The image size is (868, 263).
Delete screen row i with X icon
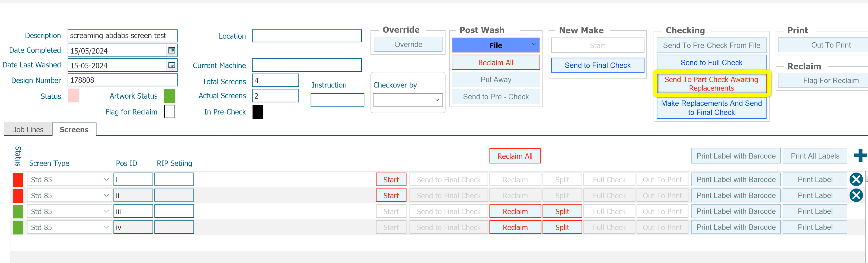[856, 179]
